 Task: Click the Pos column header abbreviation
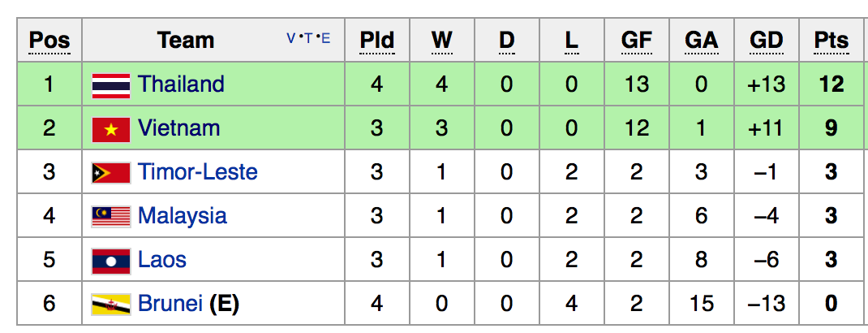[49, 40]
